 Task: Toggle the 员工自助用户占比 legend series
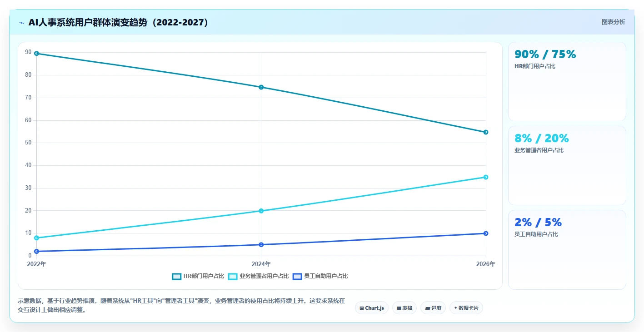(x=320, y=276)
